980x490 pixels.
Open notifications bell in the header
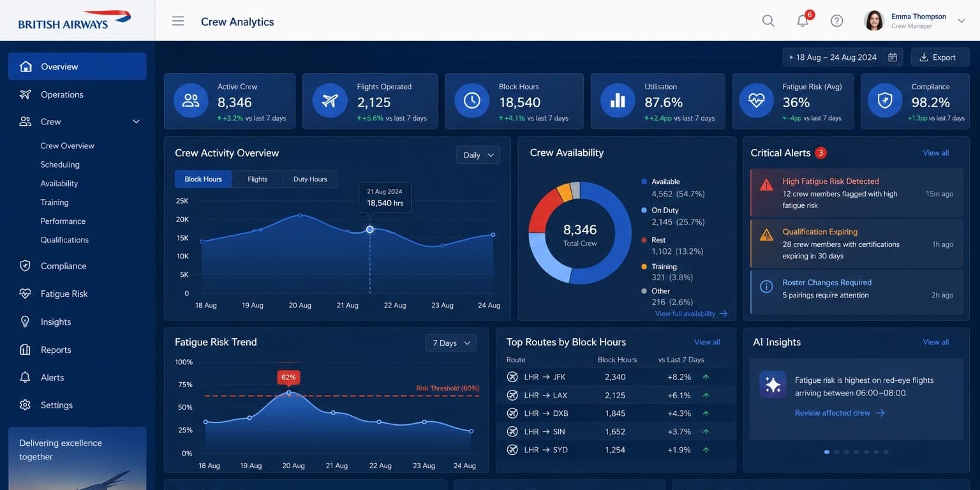(803, 21)
